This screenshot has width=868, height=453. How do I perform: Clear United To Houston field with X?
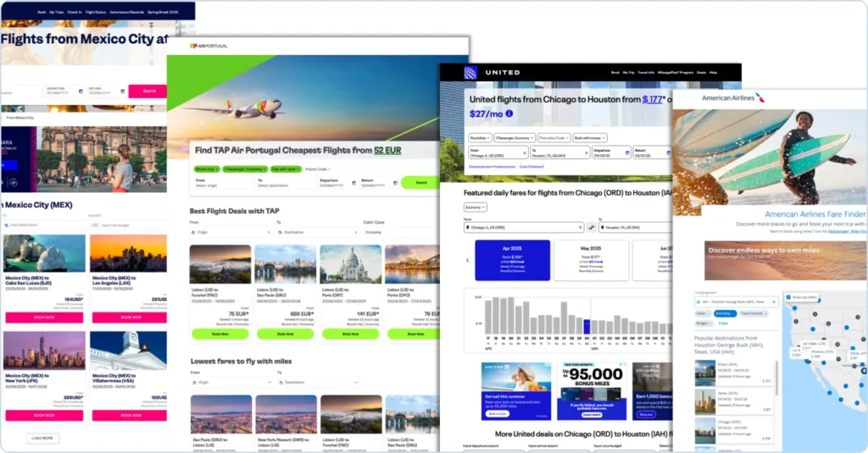tap(587, 152)
